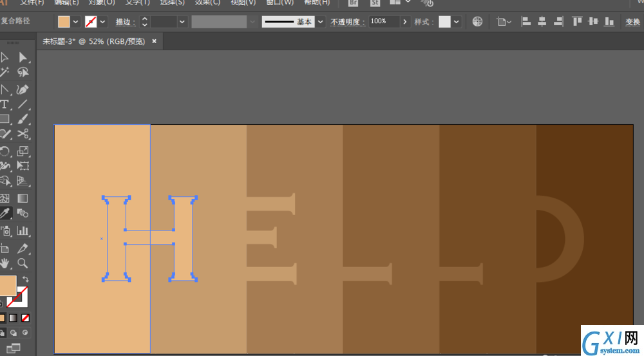
Task: Click horizontal align center icon
Action: coord(542,21)
